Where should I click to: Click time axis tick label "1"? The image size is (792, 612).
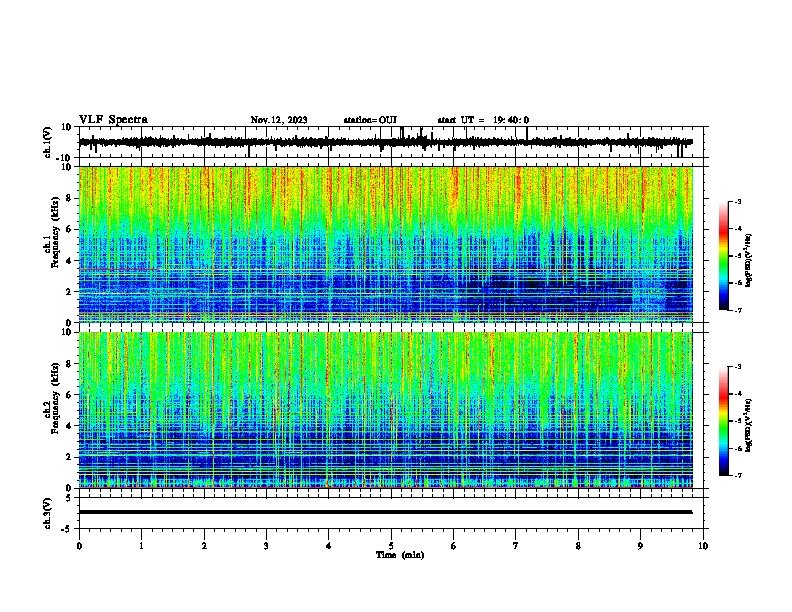coord(141,546)
